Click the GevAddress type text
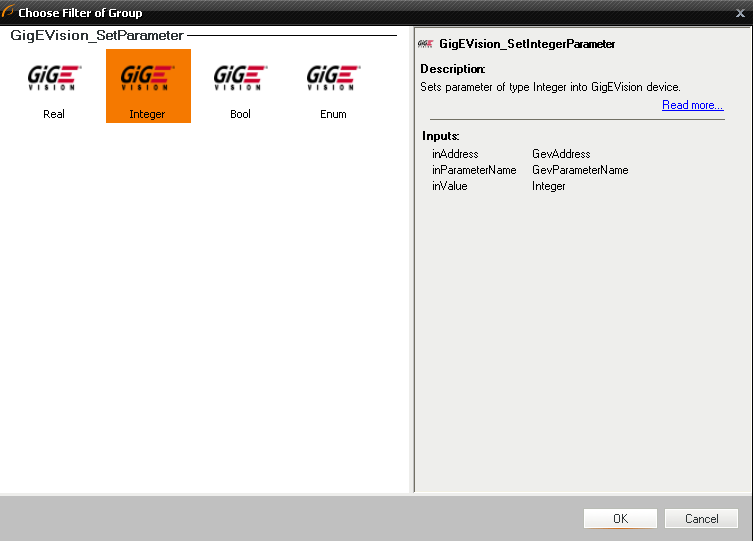Image resolution: width=753 pixels, height=541 pixels. 561,154
